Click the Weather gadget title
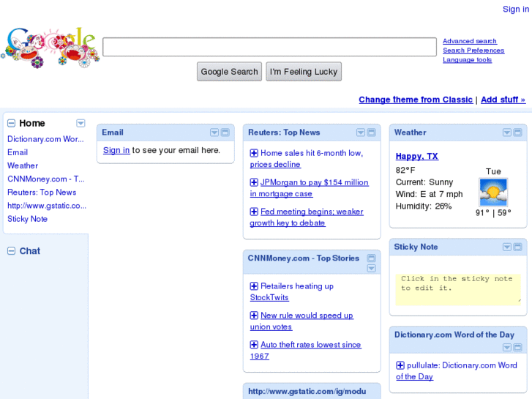Screen dimensions: 532x399 click(411, 133)
